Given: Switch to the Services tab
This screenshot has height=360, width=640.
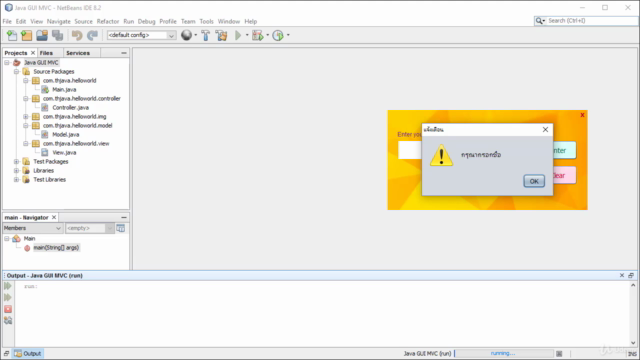Looking at the screenshot, I should click(78, 53).
